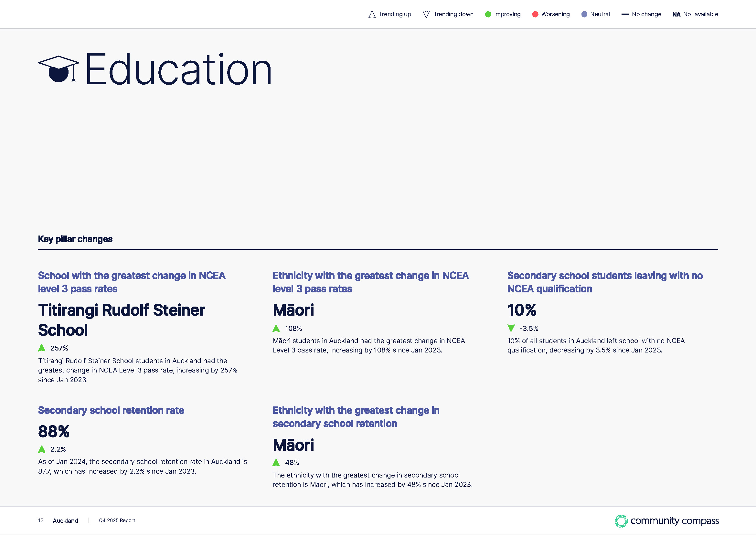756x535 pixels.
Task: Click the green up arrow beside 2.2%
Action: coord(42,449)
